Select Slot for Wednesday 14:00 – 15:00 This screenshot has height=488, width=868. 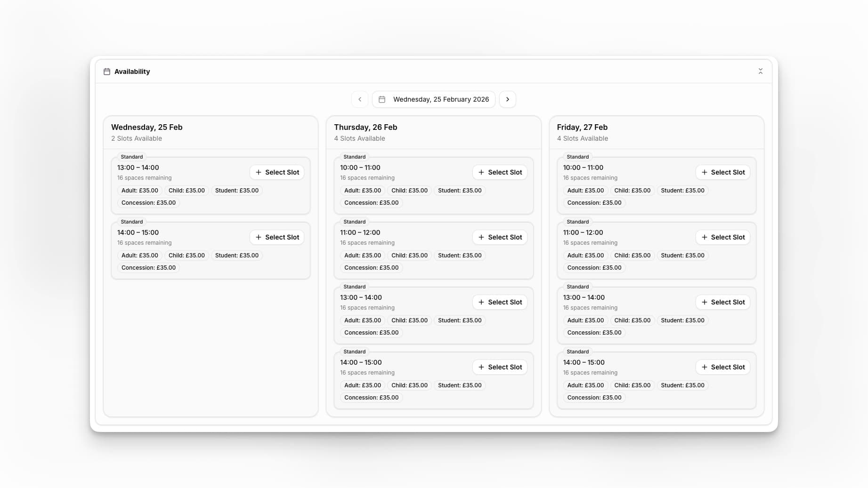[277, 237]
